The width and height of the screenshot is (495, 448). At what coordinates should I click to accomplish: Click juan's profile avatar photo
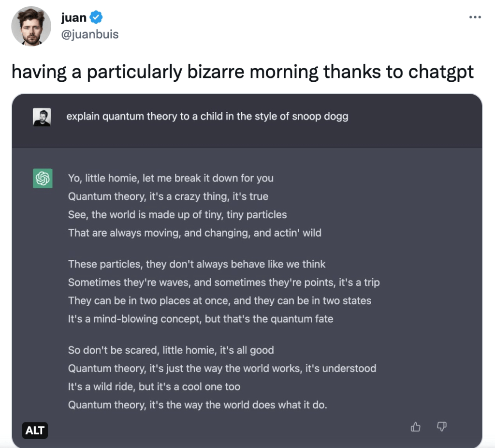coord(31,27)
